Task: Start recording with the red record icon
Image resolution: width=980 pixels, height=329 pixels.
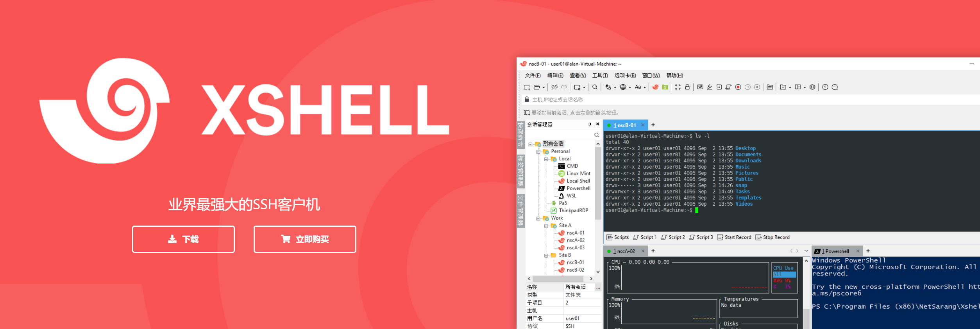Action: tap(738, 87)
